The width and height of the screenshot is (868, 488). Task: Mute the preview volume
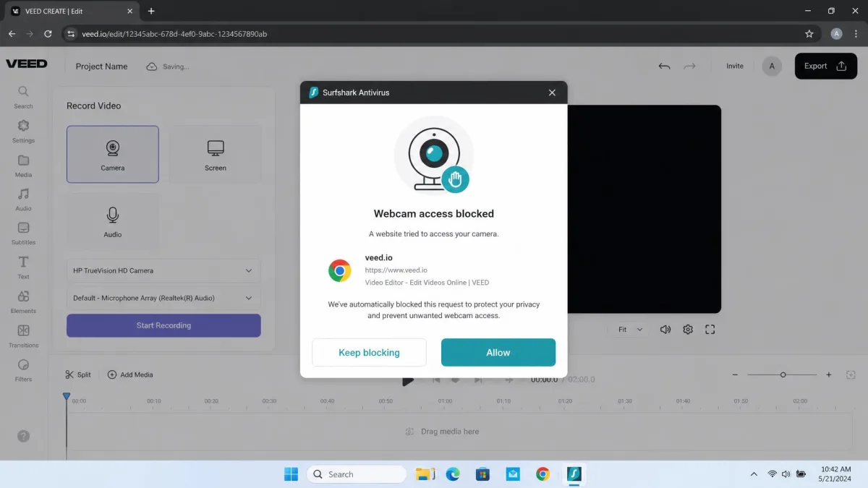[665, 329]
